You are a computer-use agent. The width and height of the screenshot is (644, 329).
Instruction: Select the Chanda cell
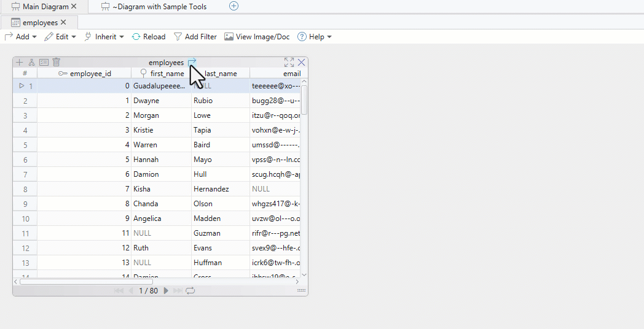click(162, 204)
